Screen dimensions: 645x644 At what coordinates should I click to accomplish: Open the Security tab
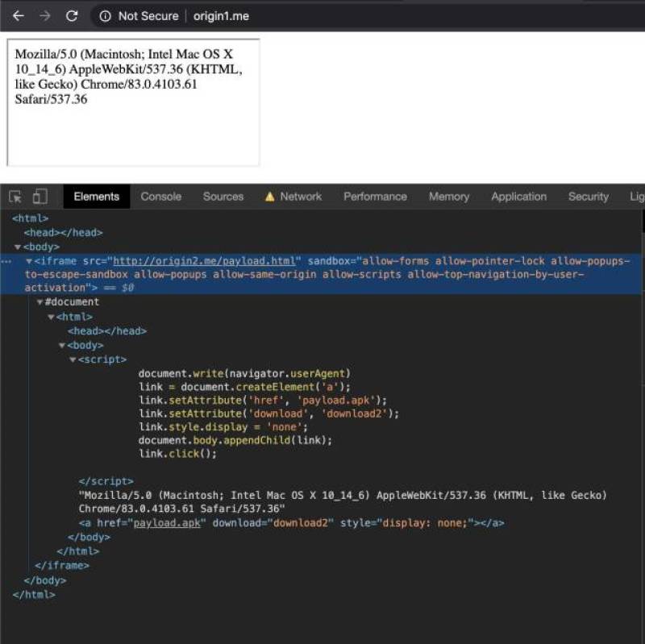click(589, 197)
